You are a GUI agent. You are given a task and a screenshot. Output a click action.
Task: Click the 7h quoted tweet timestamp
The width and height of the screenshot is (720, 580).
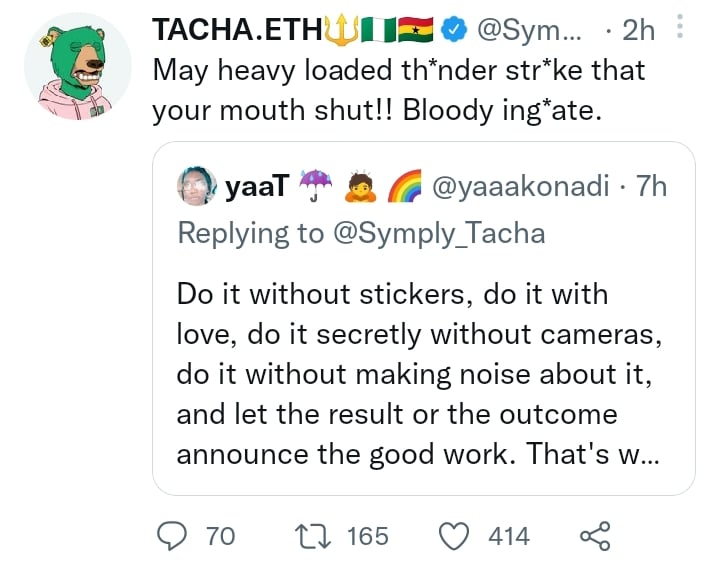[651, 186]
